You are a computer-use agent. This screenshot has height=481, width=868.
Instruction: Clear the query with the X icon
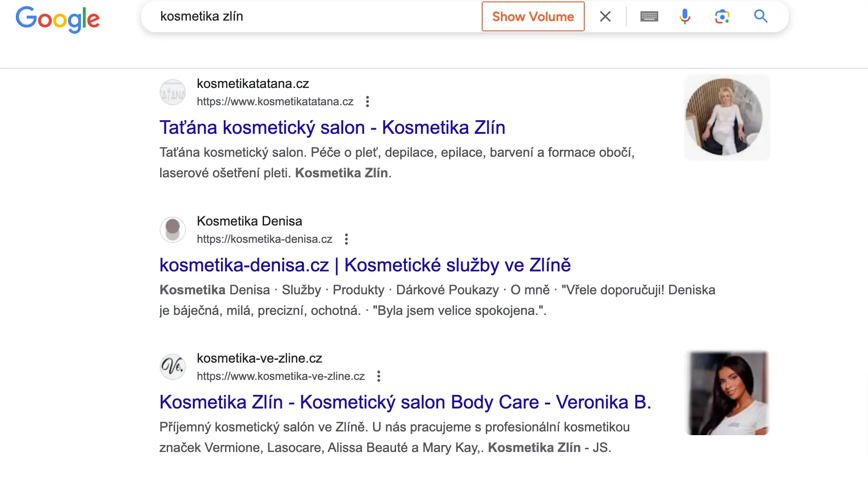coord(605,16)
